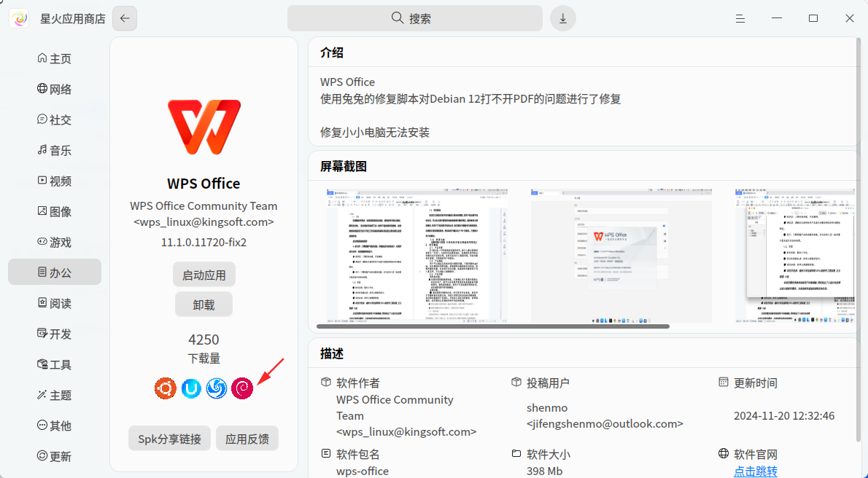Click the Debian support icon
Image resolution: width=868 pixels, height=478 pixels.
pos(242,388)
